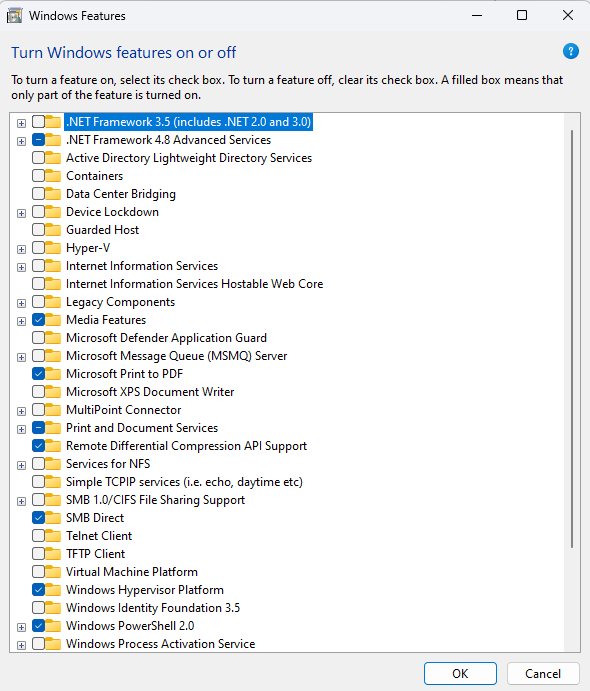
Task: Click folder icon beside Legacy Components
Action: [53, 302]
